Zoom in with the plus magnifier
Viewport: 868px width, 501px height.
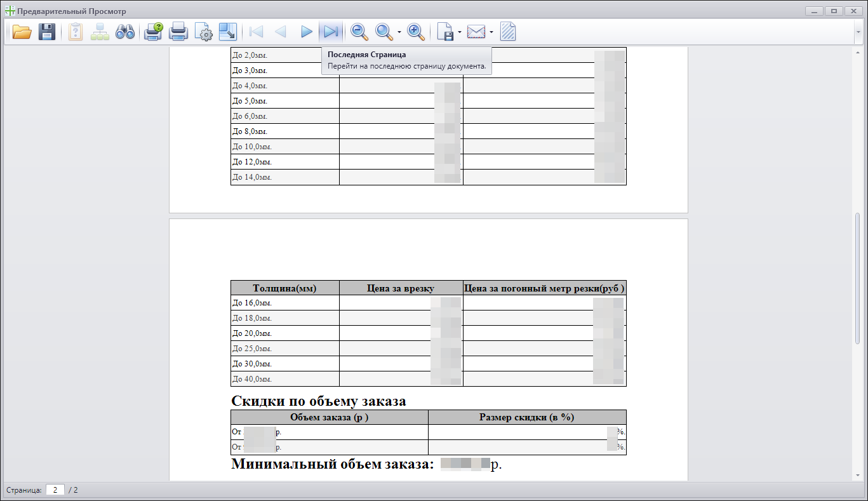pos(415,32)
